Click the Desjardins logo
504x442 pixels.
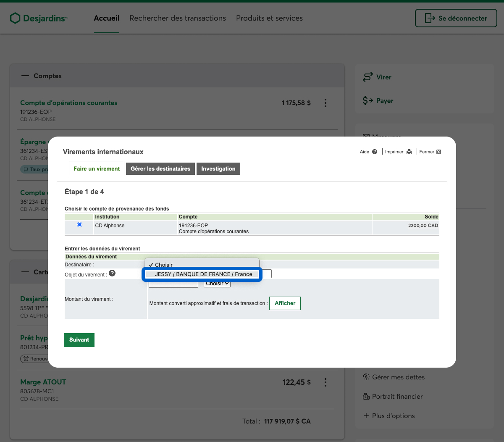tap(39, 18)
